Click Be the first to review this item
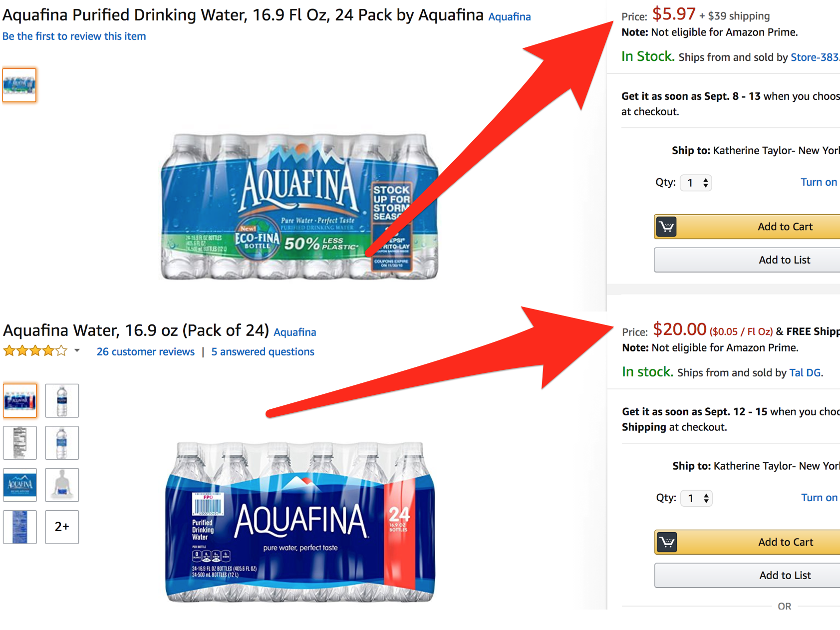The image size is (840, 630). 74,36
